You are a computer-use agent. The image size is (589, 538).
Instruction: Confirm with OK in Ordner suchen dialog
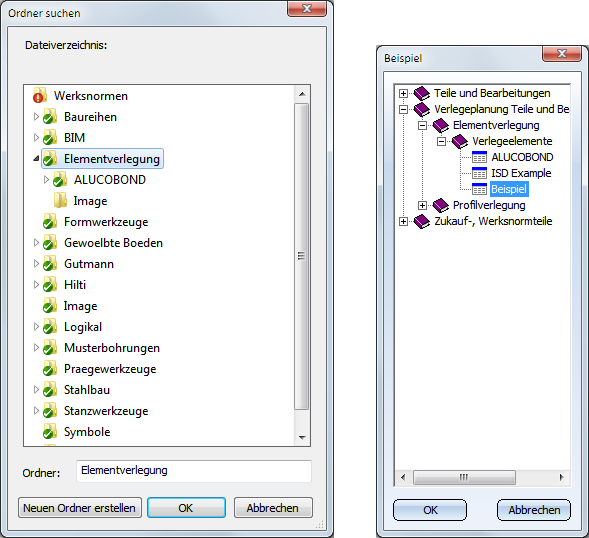coord(186,508)
